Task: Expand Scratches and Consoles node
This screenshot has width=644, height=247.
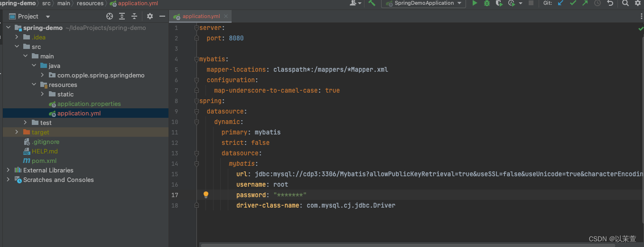Action: (8, 180)
